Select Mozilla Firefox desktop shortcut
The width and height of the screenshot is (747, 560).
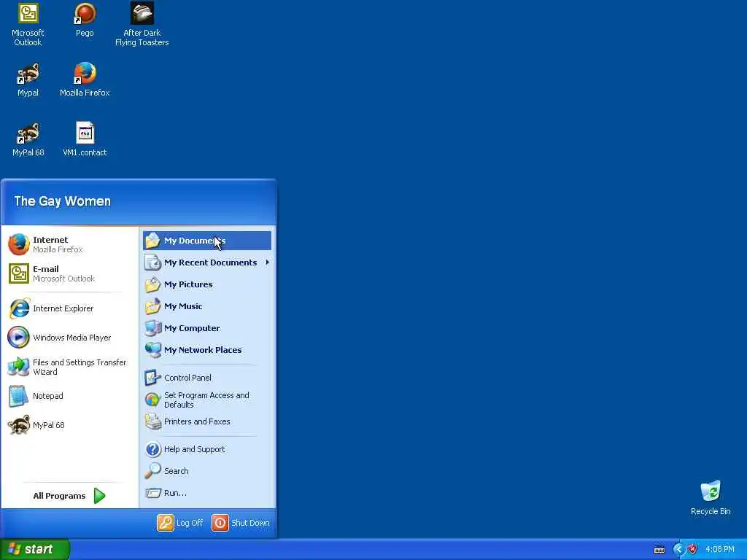tap(85, 80)
